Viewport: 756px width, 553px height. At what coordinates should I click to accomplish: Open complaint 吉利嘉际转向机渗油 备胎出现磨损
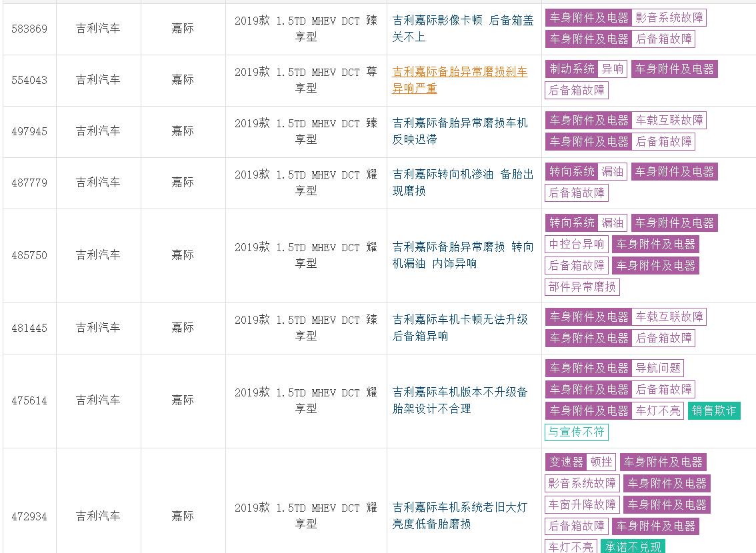tap(463, 183)
